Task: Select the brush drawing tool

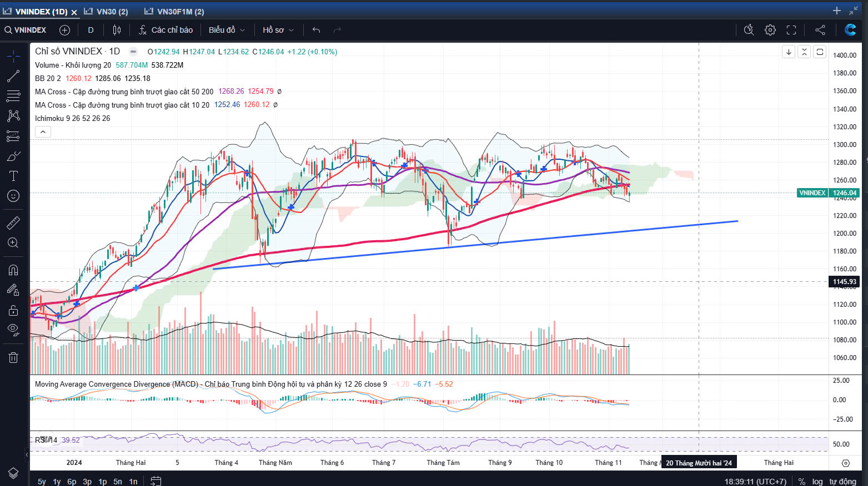Action: tap(13, 156)
